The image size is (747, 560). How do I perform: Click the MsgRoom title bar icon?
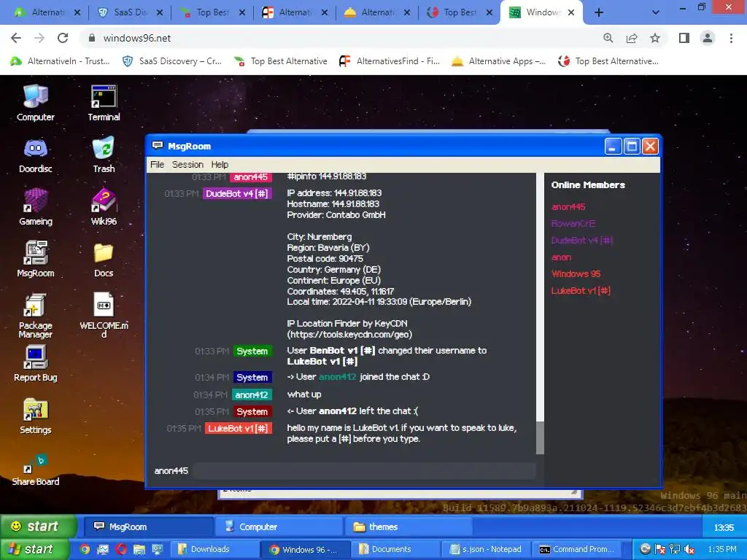coord(158,146)
